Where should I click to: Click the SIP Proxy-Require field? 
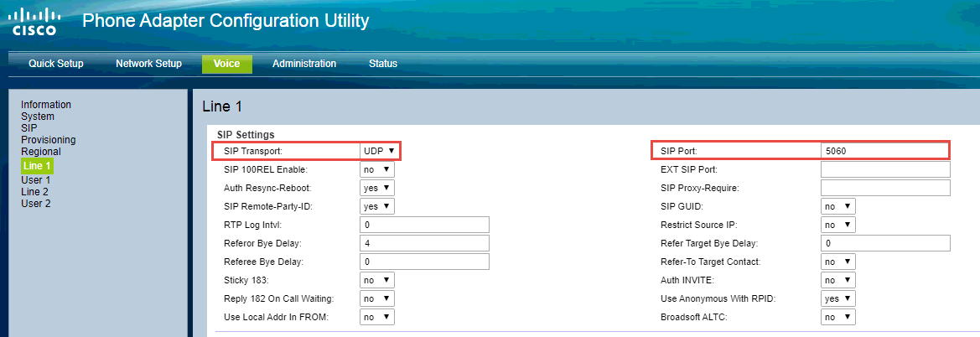tap(885, 188)
